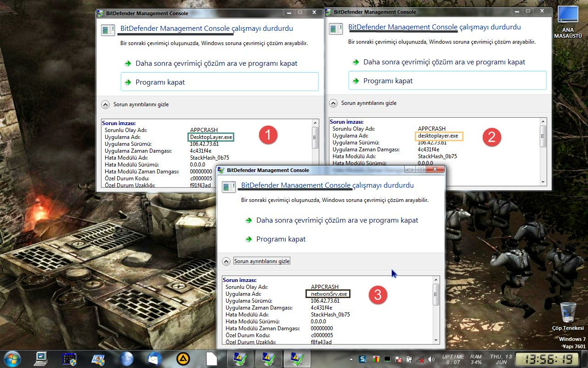Click scroll-down arrow in front window details
Image resolution: width=588 pixels, height=368 pixels.
point(436,340)
